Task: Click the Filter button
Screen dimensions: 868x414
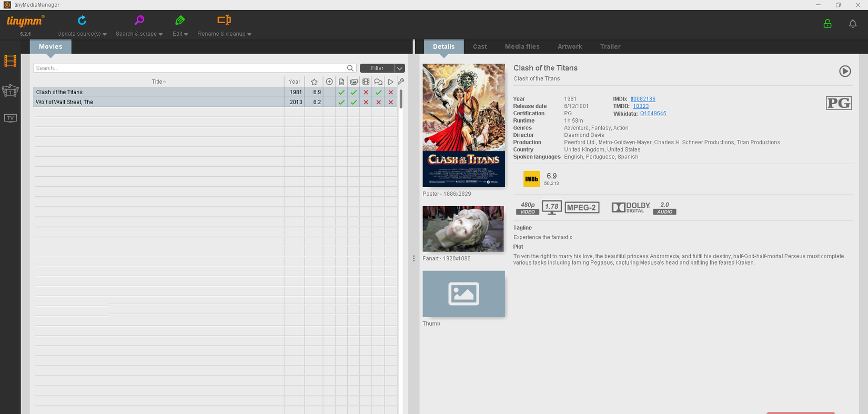Action: pyautogui.click(x=377, y=68)
